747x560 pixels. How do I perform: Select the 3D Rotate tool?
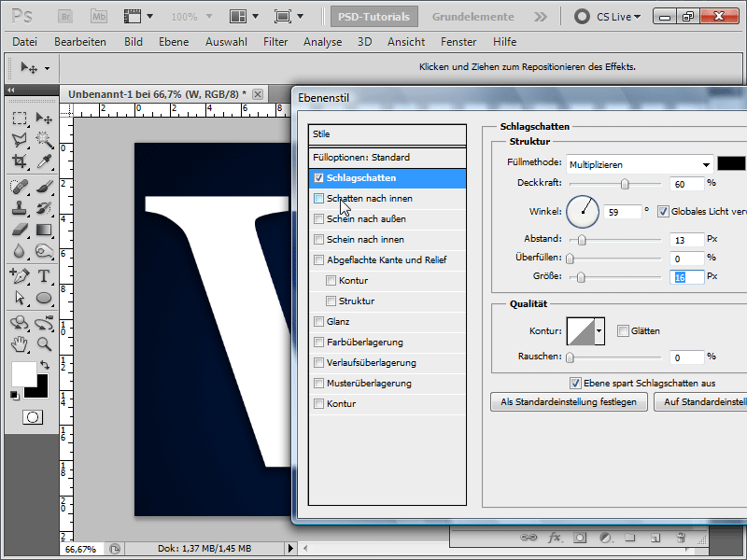click(19, 323)
